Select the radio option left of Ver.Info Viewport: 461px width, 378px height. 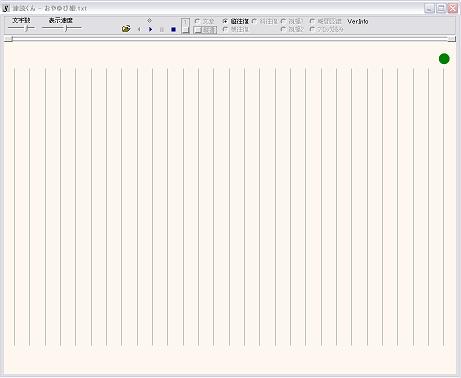(326, 21)
